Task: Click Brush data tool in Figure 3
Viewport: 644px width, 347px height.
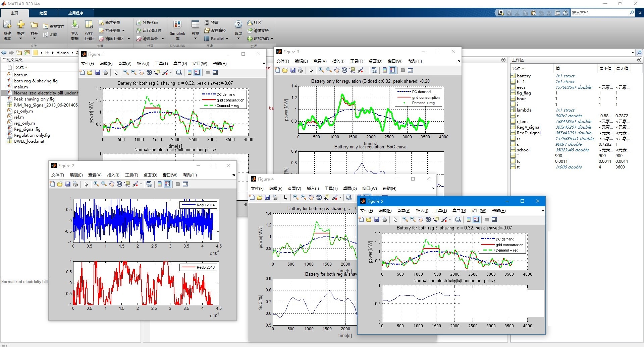Action: (361, 70)
